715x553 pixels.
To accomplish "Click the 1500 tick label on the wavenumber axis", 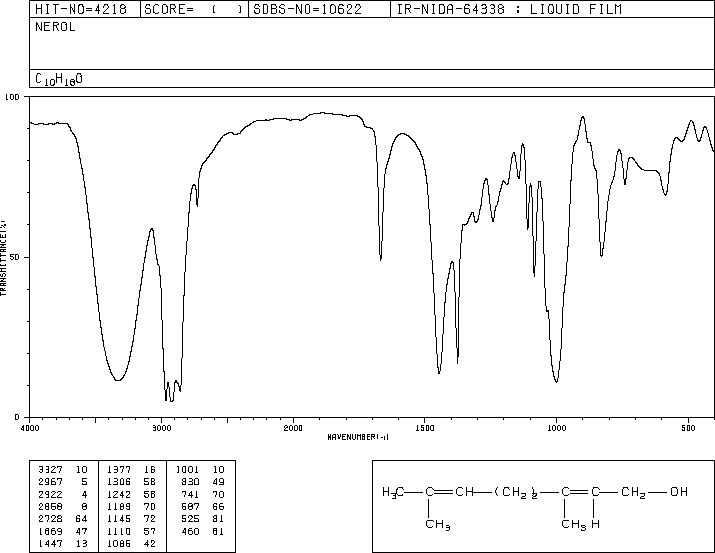I will click(425, 428).
